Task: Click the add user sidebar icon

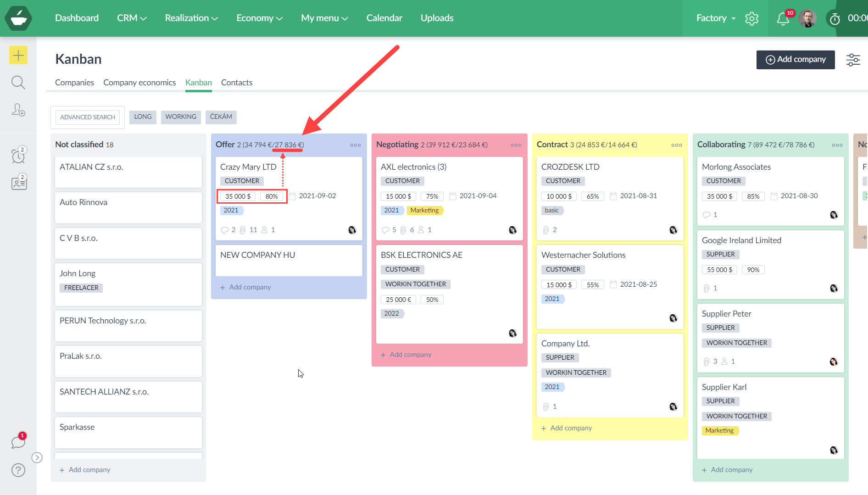Action: (18, 110)
